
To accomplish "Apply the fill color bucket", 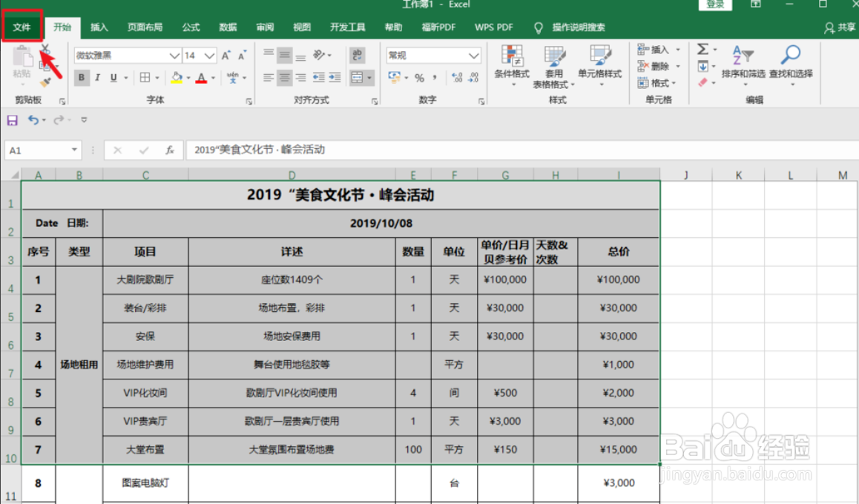I will coord(177,78).
